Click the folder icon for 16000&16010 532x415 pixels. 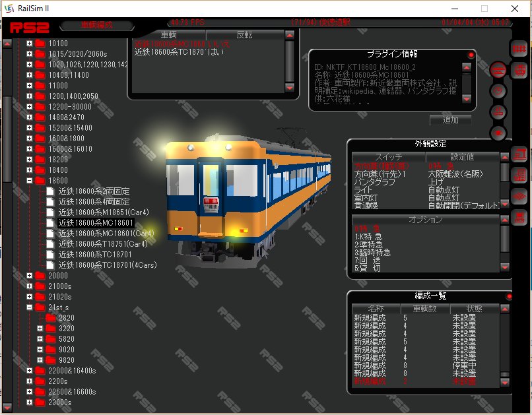pos(40,149)
